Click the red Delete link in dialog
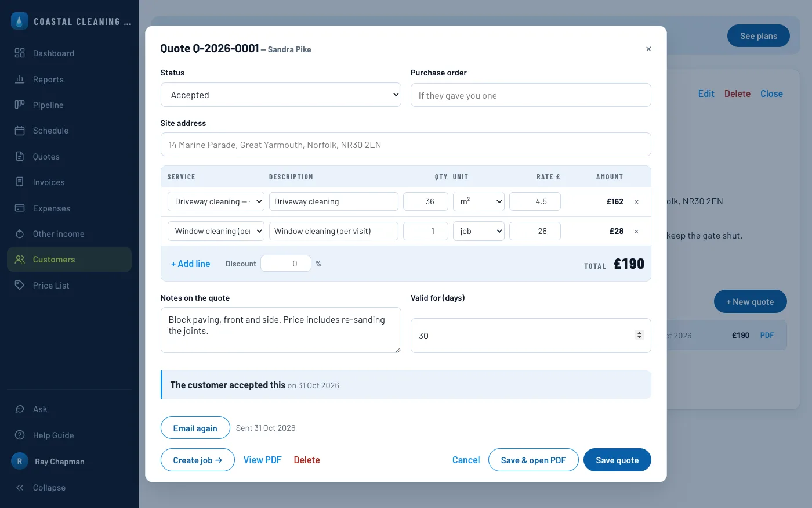The width and height of the screenshot is (812, 508). [307, 460]
